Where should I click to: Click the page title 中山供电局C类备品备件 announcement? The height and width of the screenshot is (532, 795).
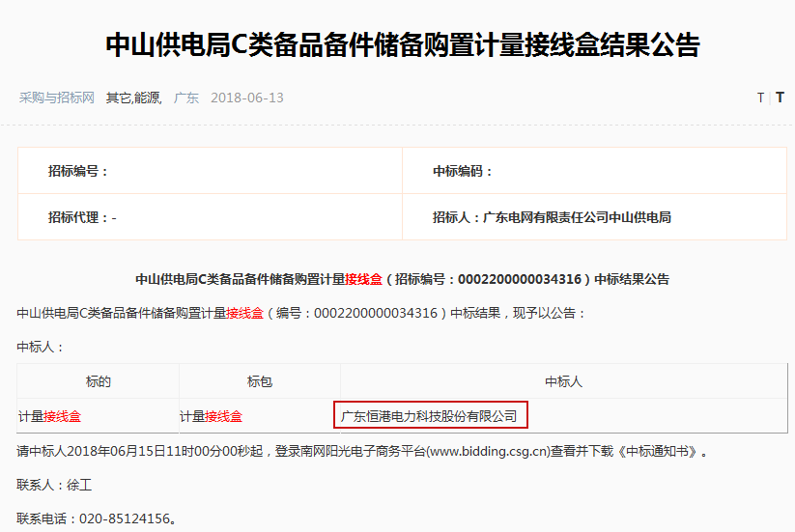click(401, 44)
